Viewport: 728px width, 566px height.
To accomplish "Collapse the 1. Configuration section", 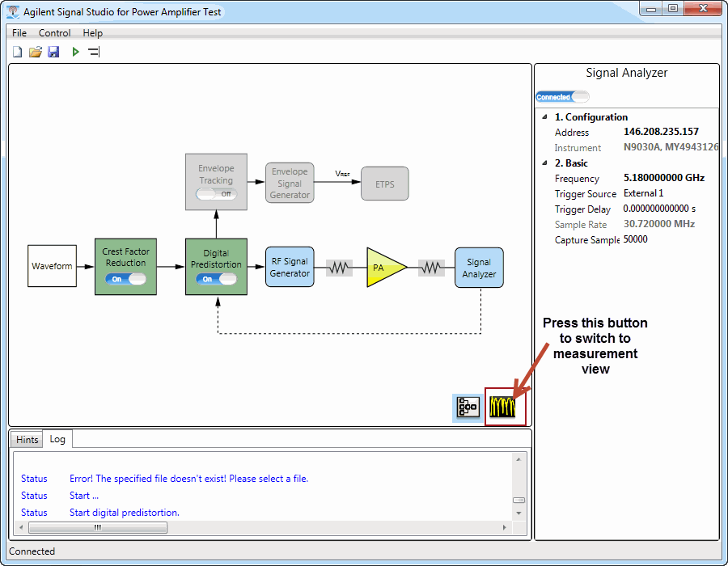I will pos(544,117).
